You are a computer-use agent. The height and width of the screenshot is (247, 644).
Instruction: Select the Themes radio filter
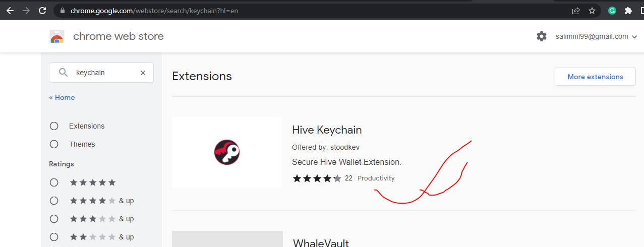click(x=54, y=144)
